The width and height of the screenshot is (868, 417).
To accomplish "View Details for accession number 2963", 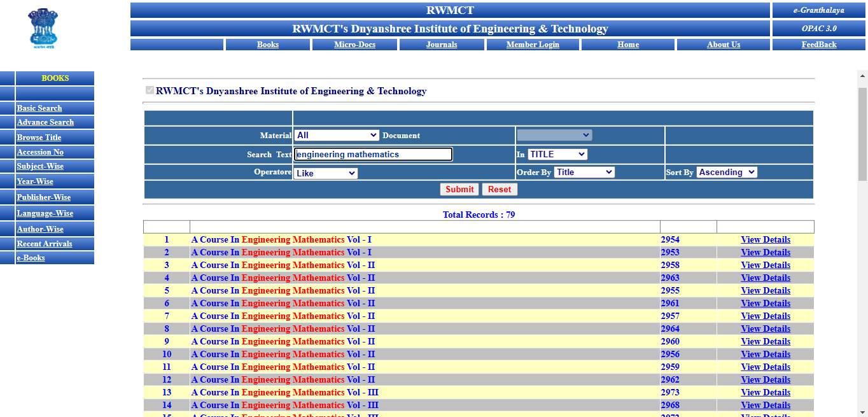I will coord(766,278).
